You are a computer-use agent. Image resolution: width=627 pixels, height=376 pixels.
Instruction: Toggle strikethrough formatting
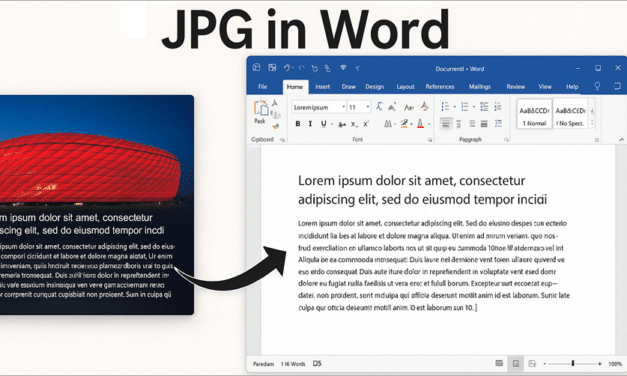(342, 124)
